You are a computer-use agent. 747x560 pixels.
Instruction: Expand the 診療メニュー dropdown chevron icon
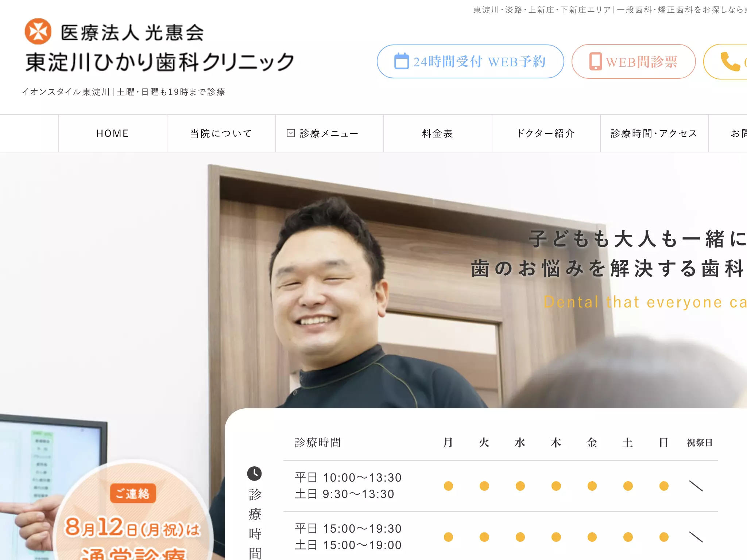click(291, 133)
